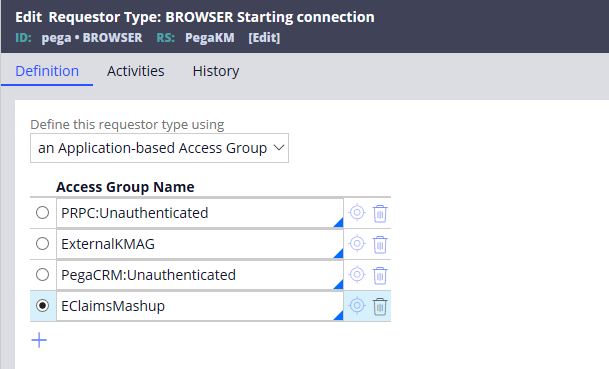Delete the EClaimsMashup row with trash icon
Screen dimensions: 609x369
[380, 307]
